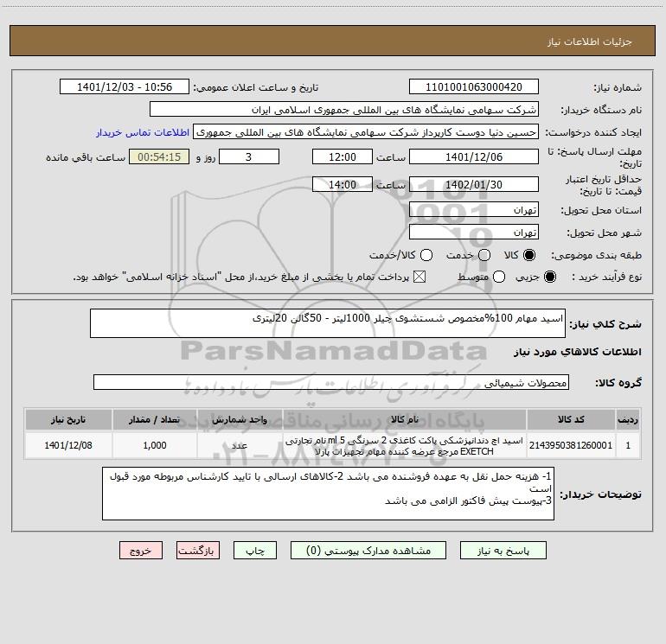Click the price validity time 14:00

point(343,185)
